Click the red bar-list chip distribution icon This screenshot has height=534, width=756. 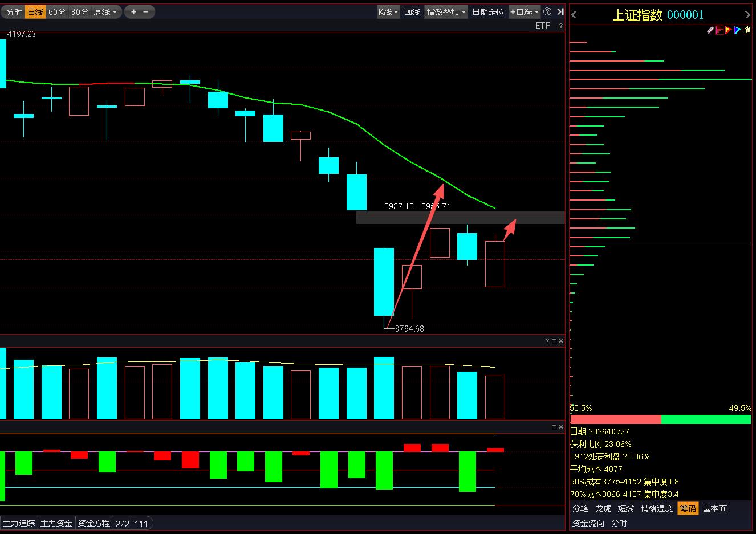(720, 30)
